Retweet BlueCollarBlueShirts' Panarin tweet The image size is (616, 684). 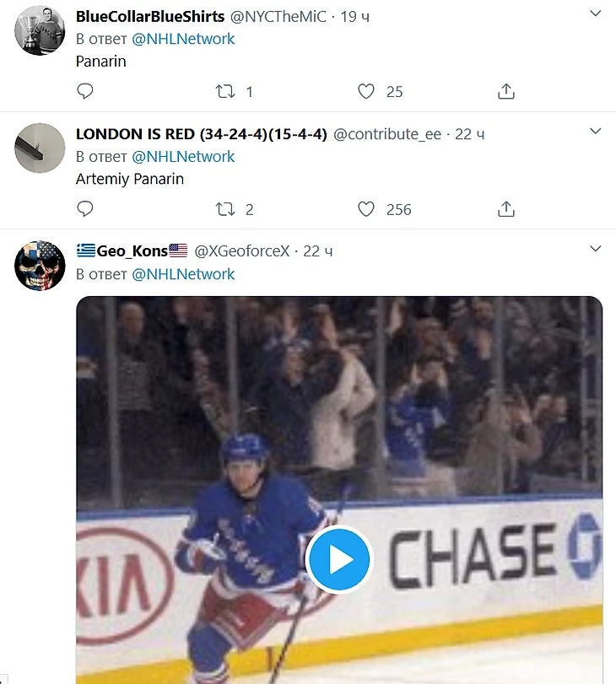[225, 91]
